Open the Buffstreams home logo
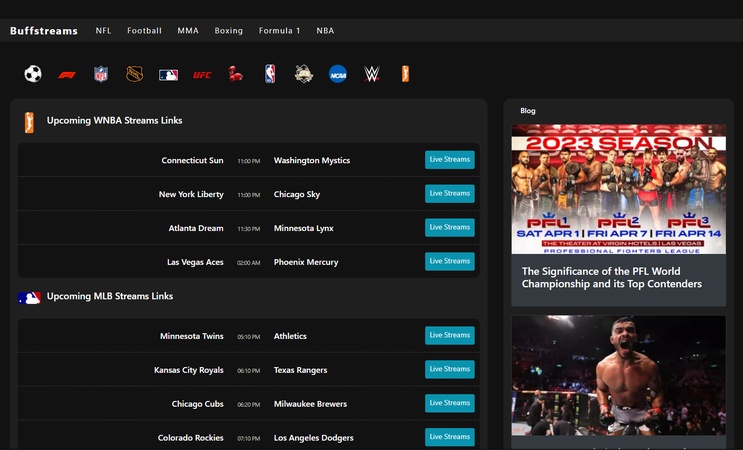743x450 pixels. [44, 31]
